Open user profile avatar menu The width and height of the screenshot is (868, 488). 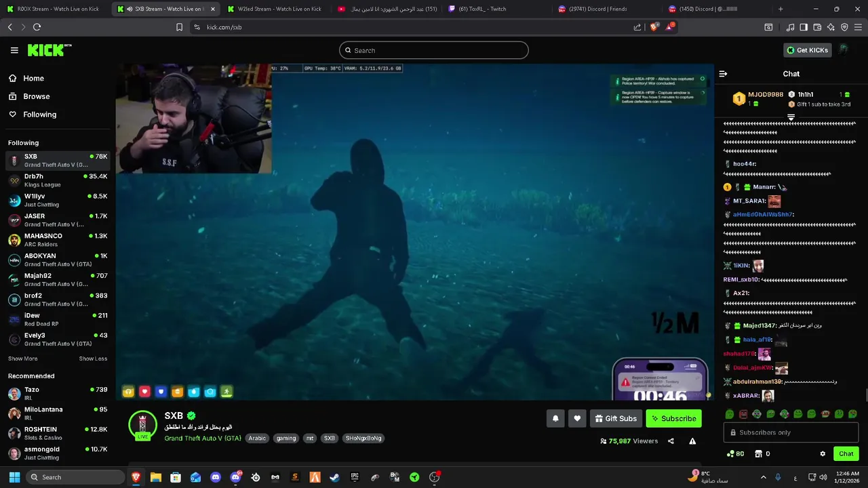[x=844, y=50]
